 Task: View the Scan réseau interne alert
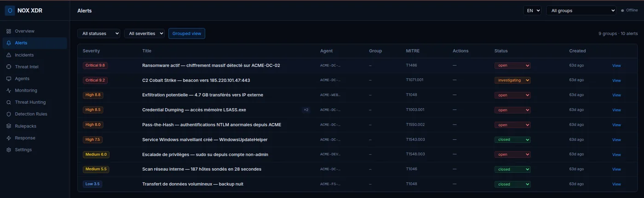coord(616,169)
